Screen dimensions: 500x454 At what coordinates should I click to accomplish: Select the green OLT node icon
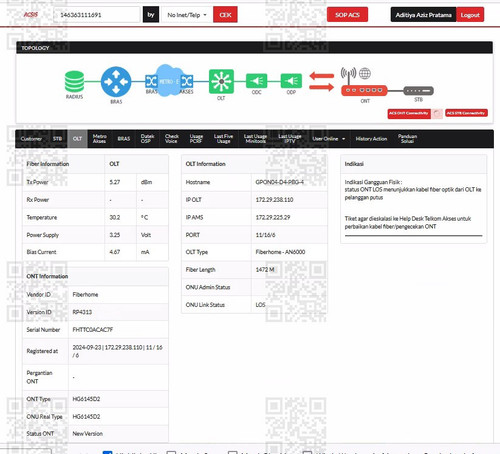point(221,81)
